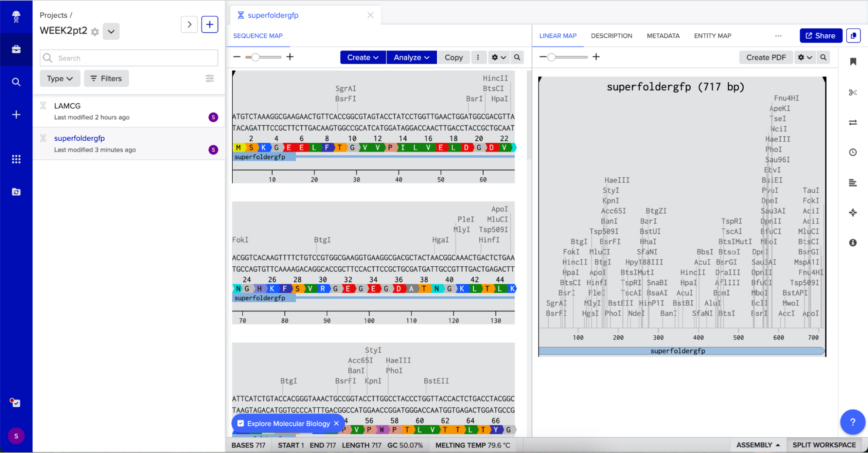Expand the Assembly panel
Image resolution: width=868 pixels, height=453 pixels.
(758, 445)
